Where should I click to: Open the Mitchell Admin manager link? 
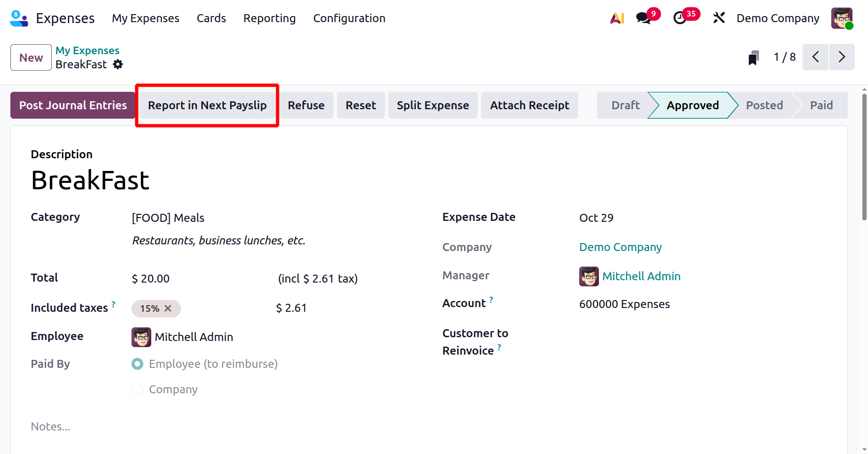tap(641, 276)
